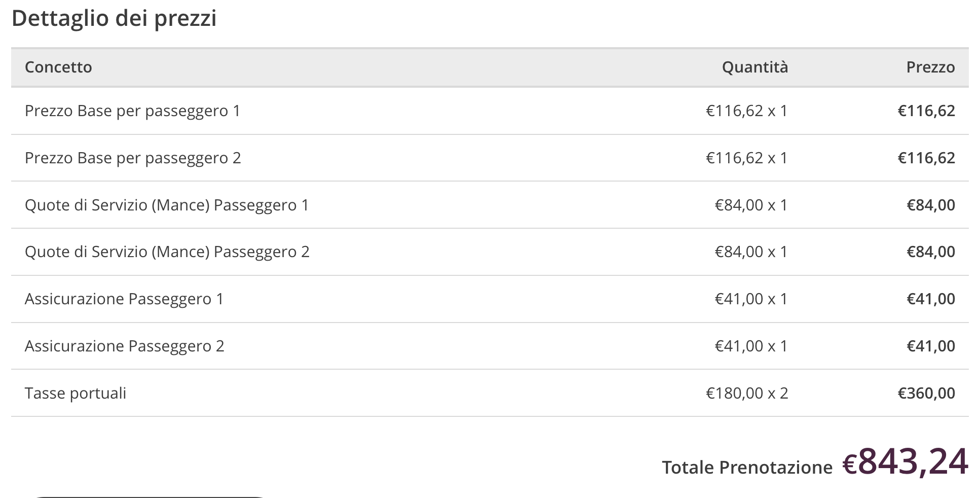Click bold €116,62 price for passeggero 1

tap(926, 111)
